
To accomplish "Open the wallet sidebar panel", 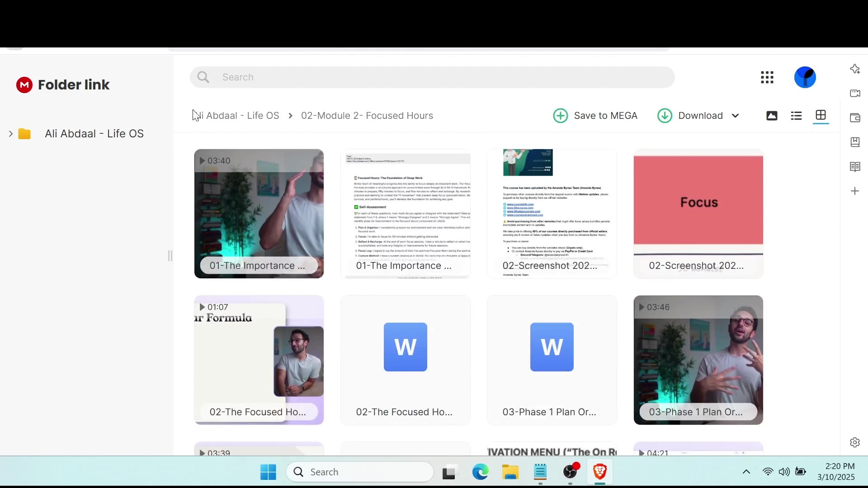I will [856, 118].
